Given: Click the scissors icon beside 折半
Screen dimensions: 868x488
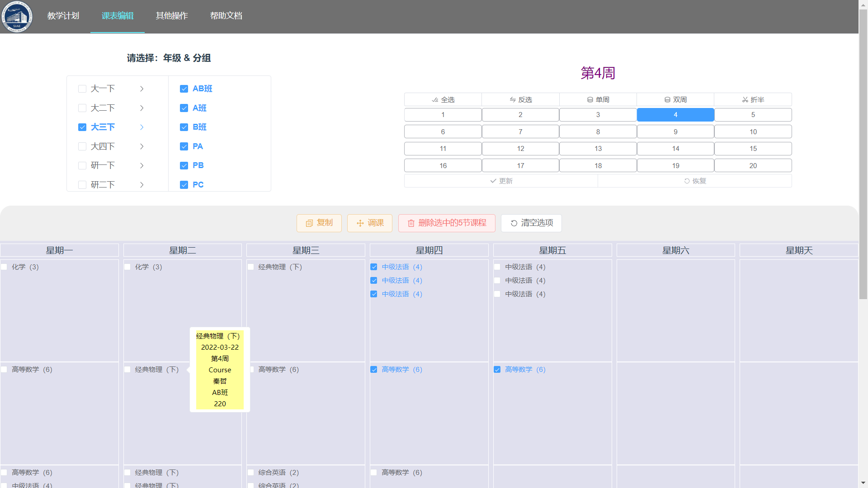Looking at the screenshot, I should coord(745,99).
